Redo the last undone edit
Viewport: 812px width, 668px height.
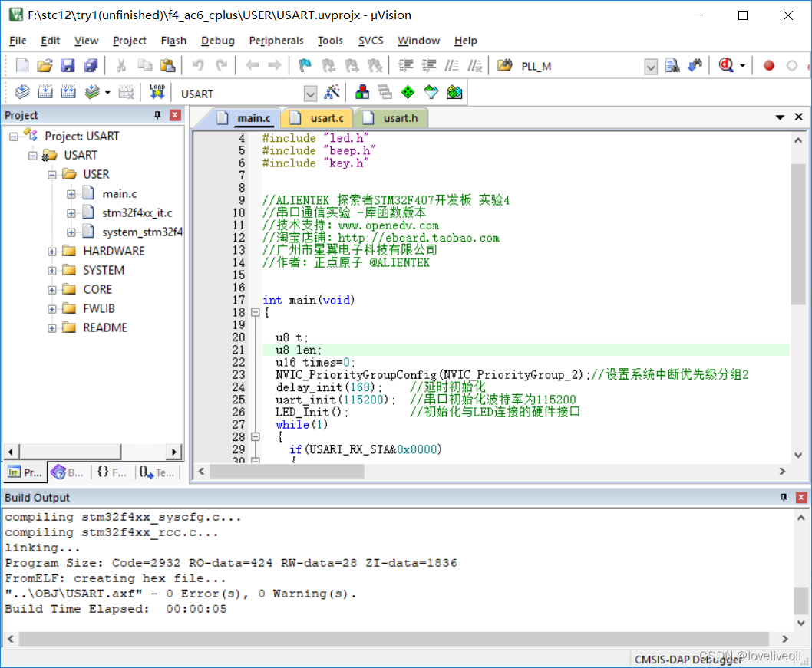coord(221,66)
